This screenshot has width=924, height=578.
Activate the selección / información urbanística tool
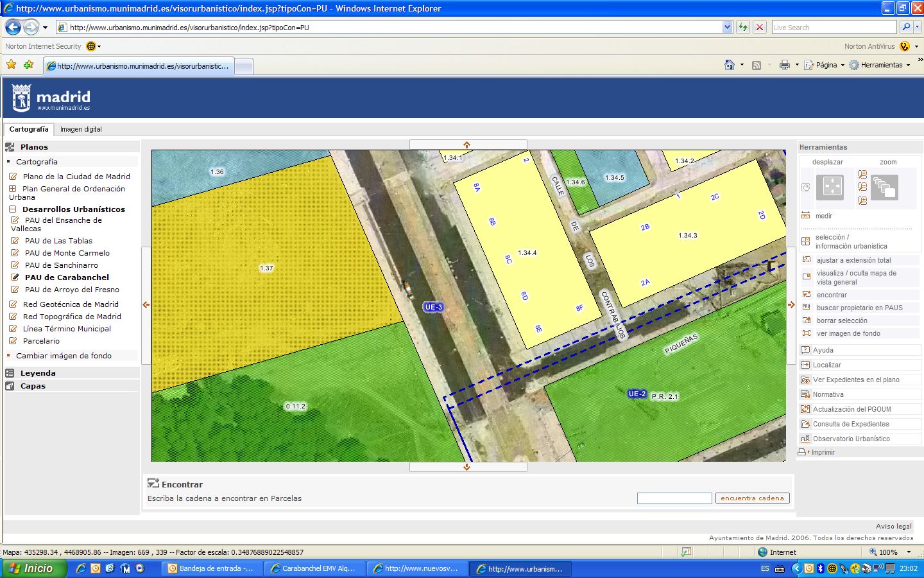[806, 241]
